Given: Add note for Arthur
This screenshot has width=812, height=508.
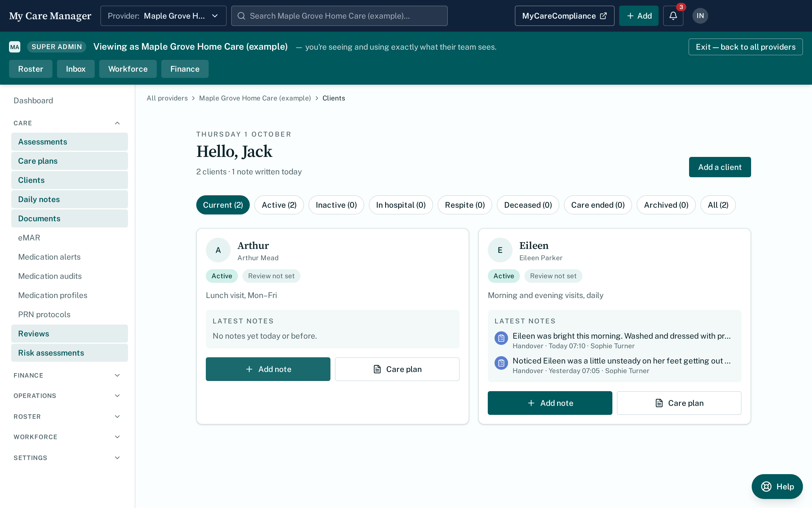Looking at the screenshot, I should click(x=268, y=369).
